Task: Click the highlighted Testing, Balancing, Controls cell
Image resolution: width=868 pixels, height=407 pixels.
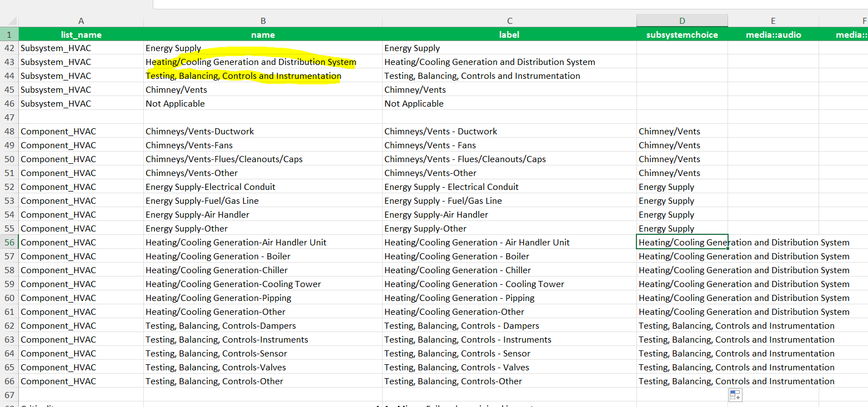Action: (243, 76)
